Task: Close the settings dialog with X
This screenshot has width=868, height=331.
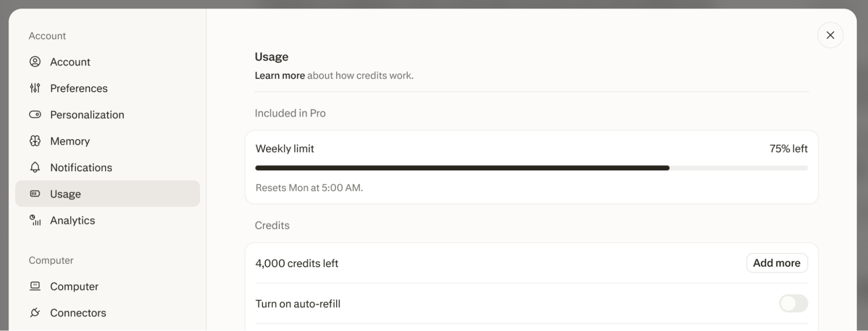Action: click(x=830, y=35)
